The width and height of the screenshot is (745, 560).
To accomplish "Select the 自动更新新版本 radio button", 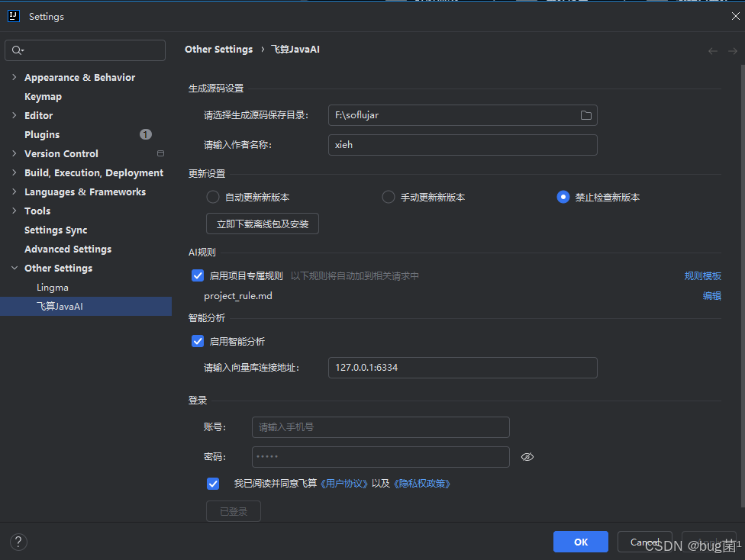I will coord(213,197).
